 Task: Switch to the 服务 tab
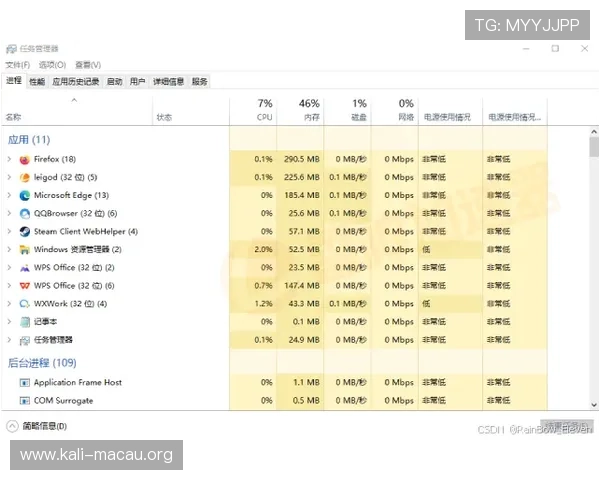click(199, 82)
